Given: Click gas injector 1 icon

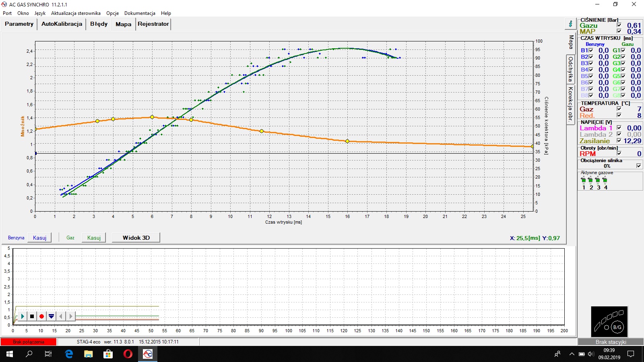Looking at the screenshot, I should tap(584, 180).
